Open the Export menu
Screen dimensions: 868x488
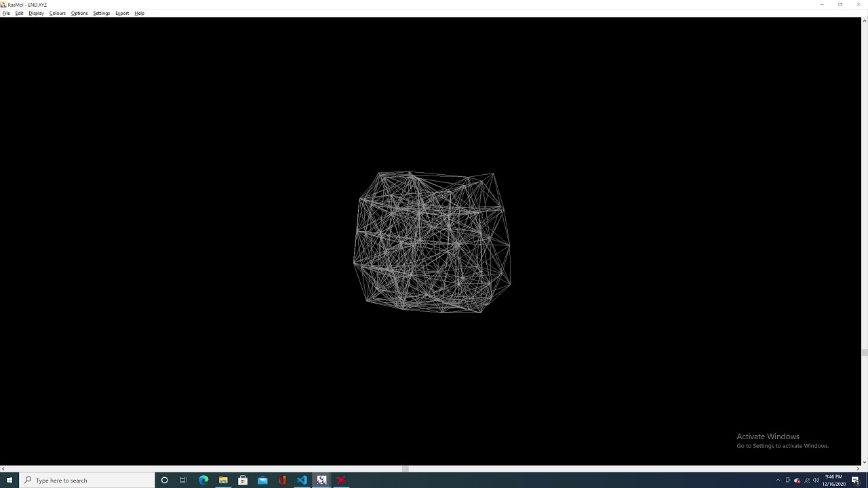point(122,13)
